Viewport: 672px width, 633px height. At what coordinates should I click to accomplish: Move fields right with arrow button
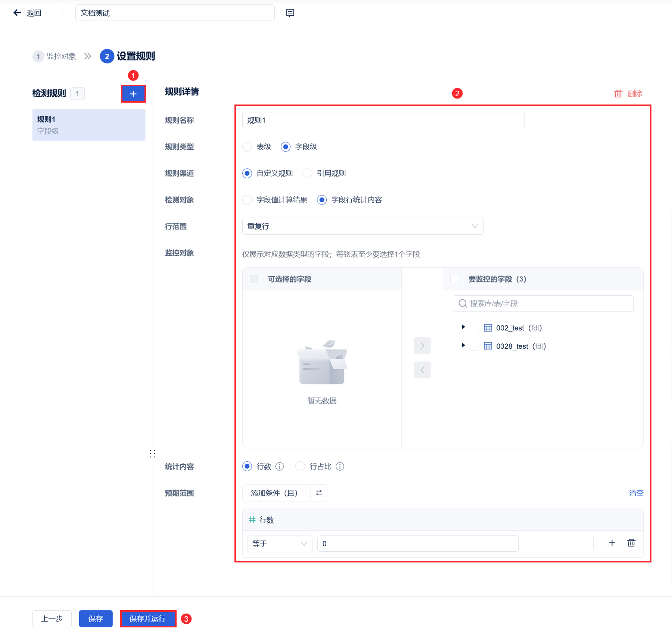(x=422, y=346)
